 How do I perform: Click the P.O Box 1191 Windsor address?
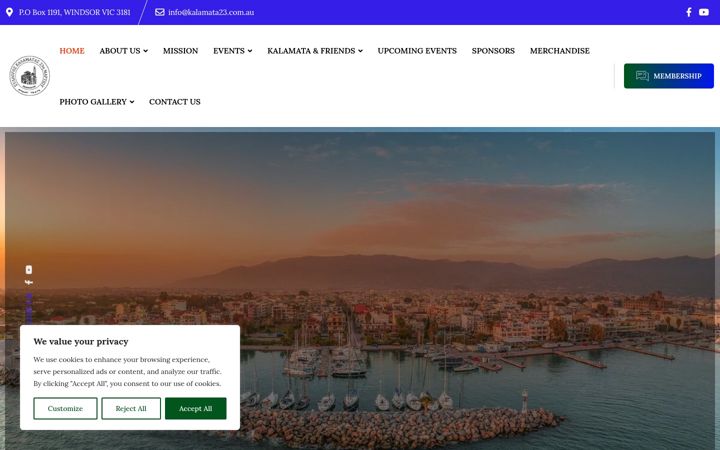(x=74, y=12)
